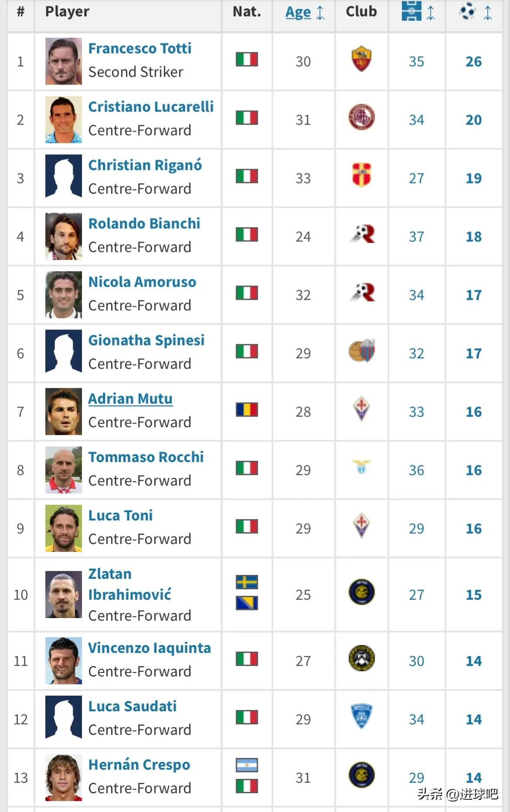The height and width of the screenshot is (812, 510).
Task: Sort table by Age column
Action: click(x=298, y=12)
